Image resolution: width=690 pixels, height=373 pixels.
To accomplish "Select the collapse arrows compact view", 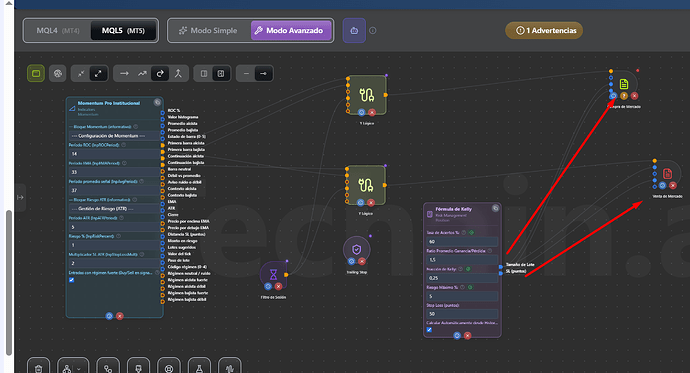I will (81, 73).
